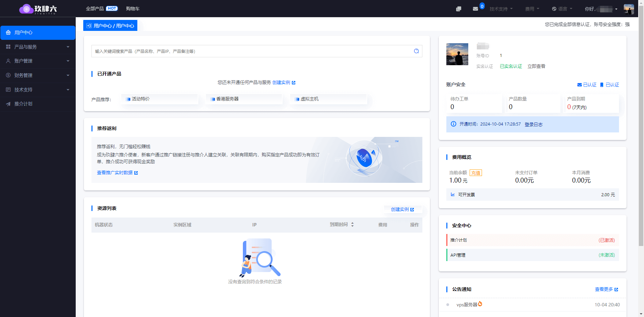Click the 充值 recharge button

[x=476, y=173]
